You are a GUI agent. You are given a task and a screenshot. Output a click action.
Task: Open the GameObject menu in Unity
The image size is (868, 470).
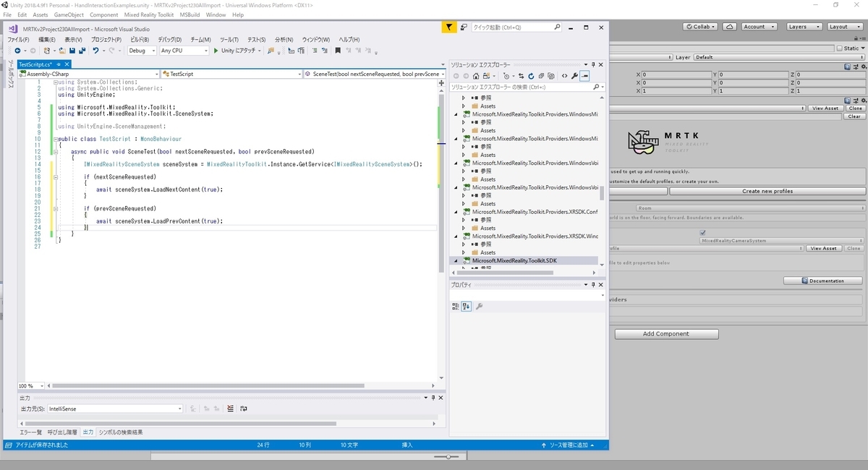(x=69, y=14)
